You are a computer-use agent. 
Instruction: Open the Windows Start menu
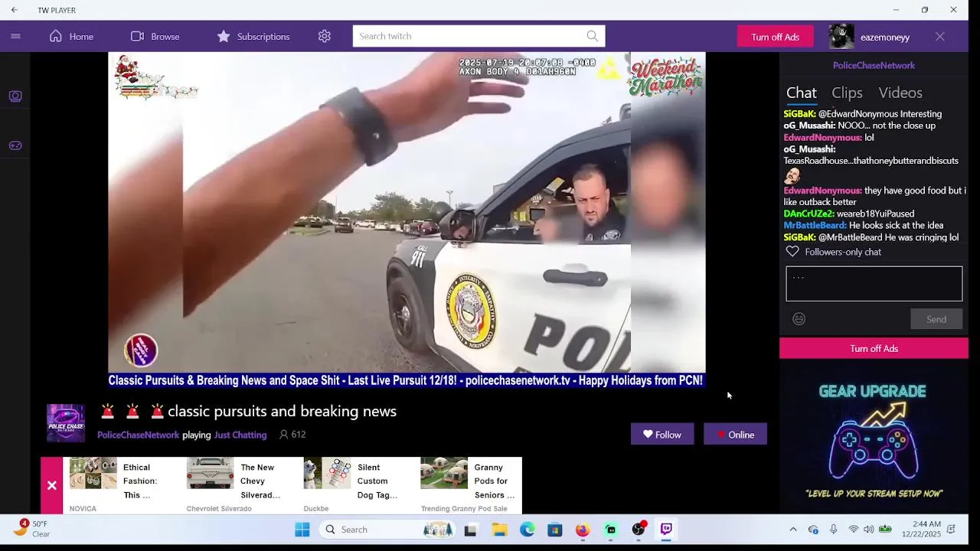click(x=302, y=530)
